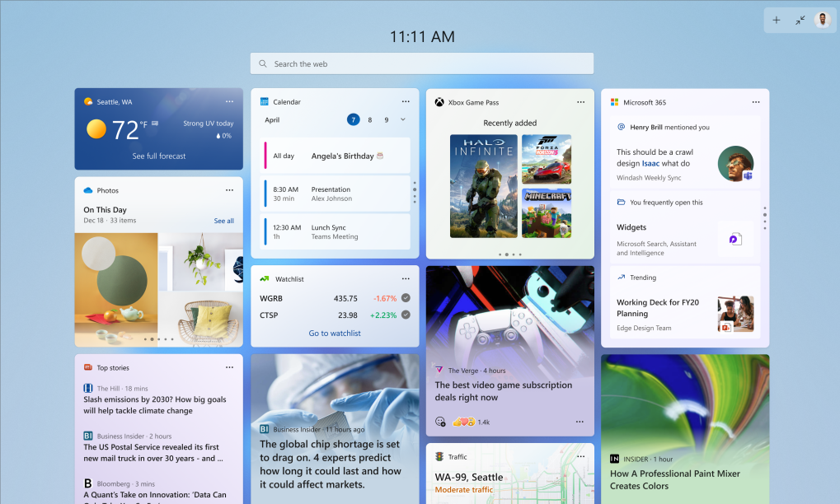This screenshot has width=840, height=504.
Task: Click the "Go to watchlist" link
Action: (335, 332)
